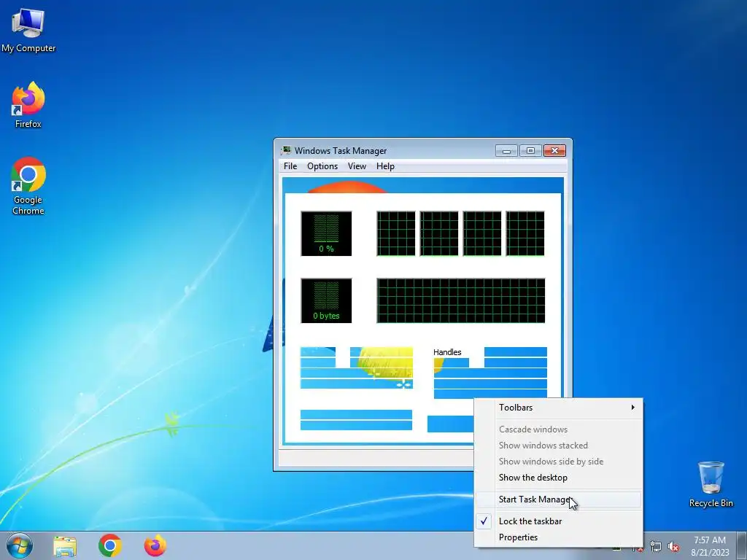Minimize the Windows Task Manager window
This screenshot has height=560, width=747.
[x=506, y=151]
